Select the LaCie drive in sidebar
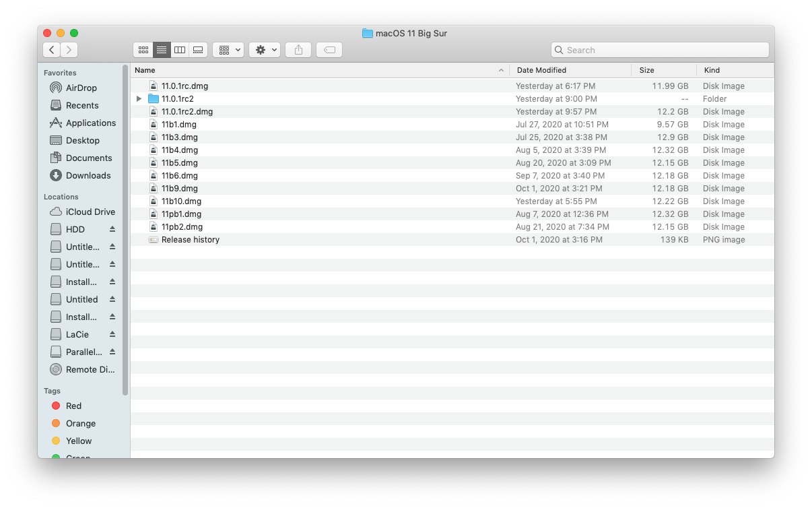Viewport: 812px width, 508px height. pyautogui.click(x=77, y=334)
